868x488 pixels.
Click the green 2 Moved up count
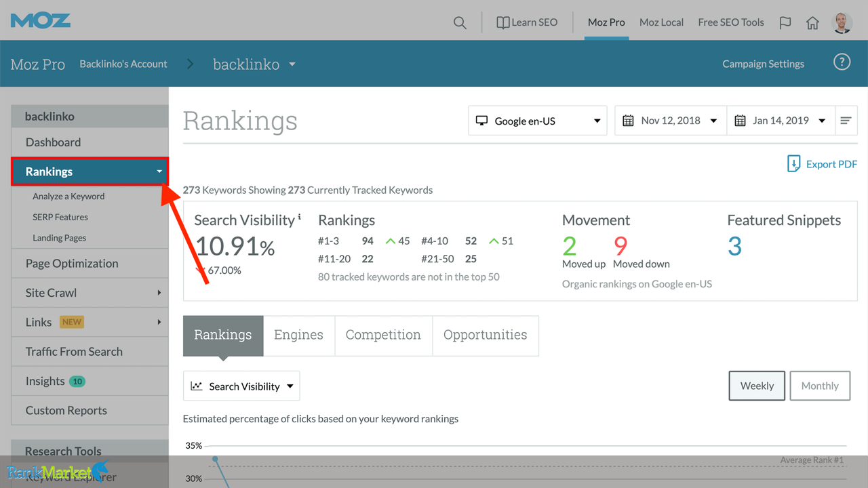point(570,246)
